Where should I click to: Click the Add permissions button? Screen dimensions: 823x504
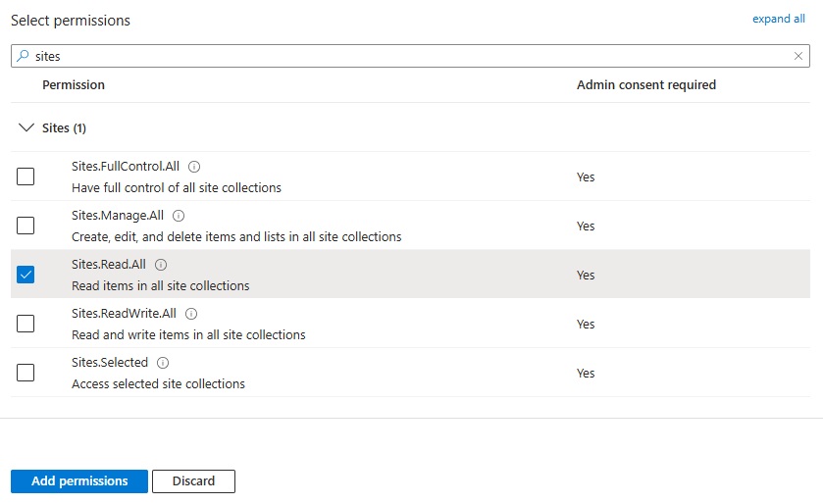[x=79, y=481]
